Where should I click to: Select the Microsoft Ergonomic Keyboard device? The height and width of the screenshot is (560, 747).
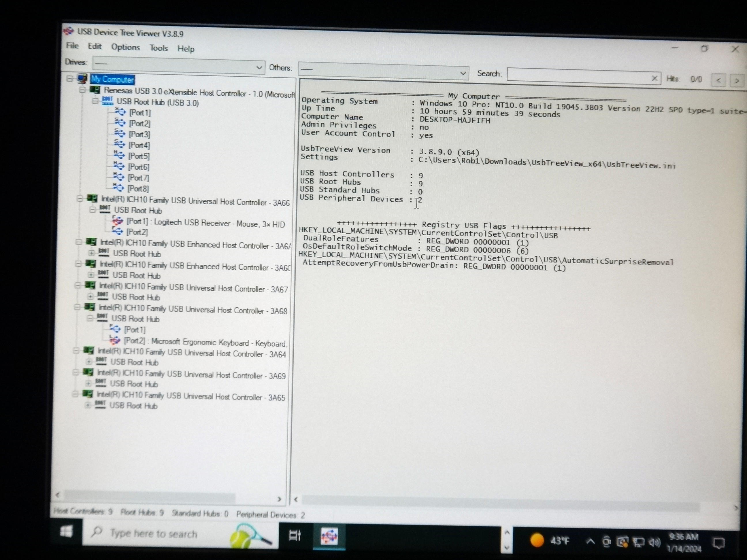coord(206,342)
